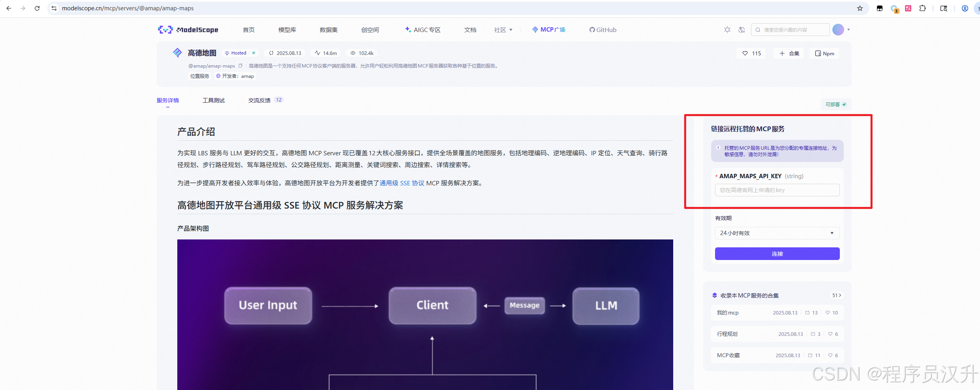Click the ModelScope logo
This screenshot has height=390, width=980.
[x=188, y=30]
